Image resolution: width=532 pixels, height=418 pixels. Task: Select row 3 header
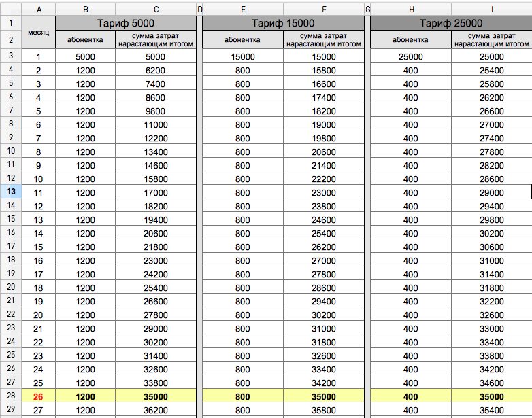coord(11,56)
